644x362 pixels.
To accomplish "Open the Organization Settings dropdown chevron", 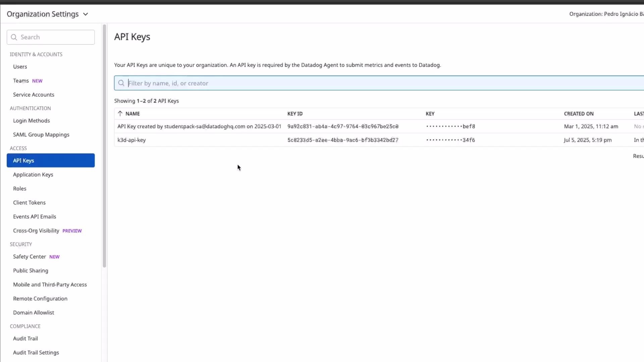I will pos(86,14).
